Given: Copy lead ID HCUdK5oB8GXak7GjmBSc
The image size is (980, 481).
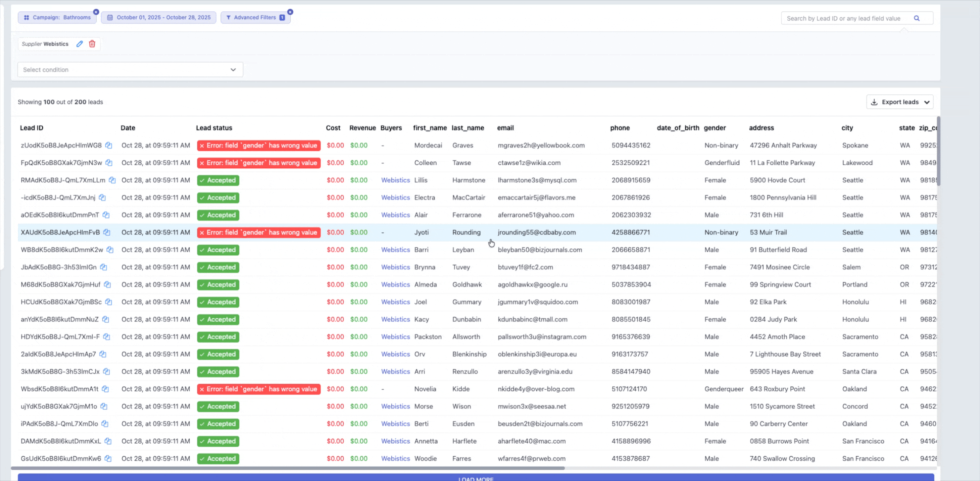Looking at the screenshot, I should point(109,302).
